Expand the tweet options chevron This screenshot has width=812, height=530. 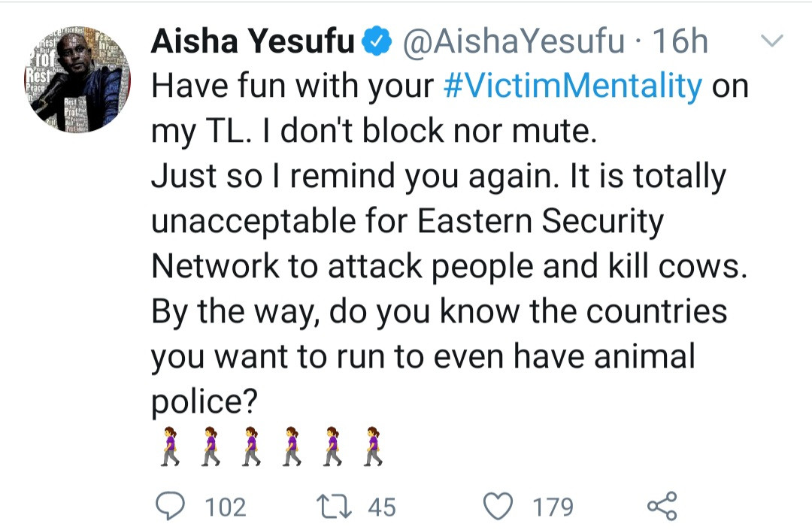point(773,41)
